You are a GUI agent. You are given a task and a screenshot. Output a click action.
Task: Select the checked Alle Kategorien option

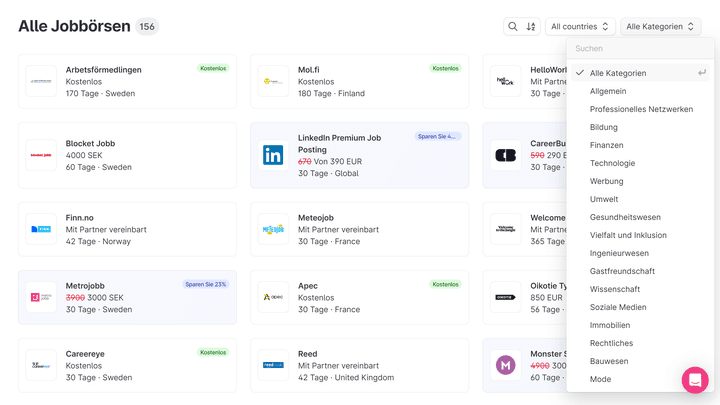click(640, 73)
